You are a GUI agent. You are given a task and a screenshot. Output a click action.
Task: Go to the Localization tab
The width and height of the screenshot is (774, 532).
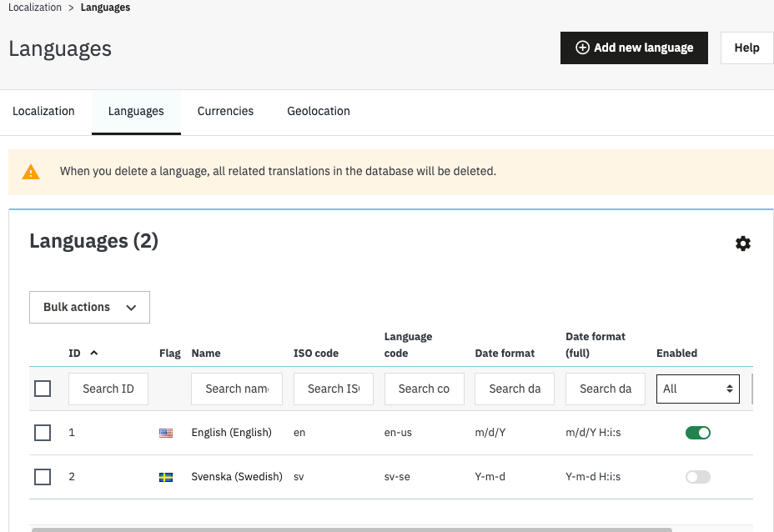tap(43, 111)
